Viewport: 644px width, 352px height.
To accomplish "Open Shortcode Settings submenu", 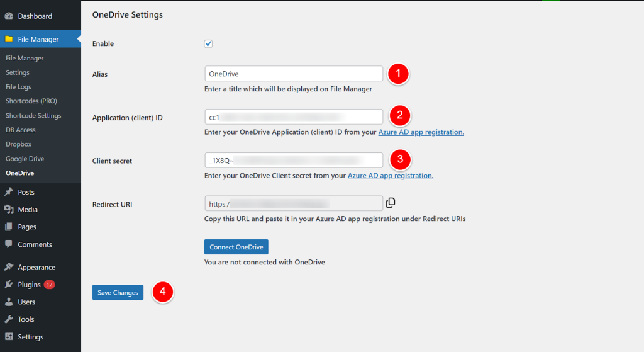I will coord(33,116).
